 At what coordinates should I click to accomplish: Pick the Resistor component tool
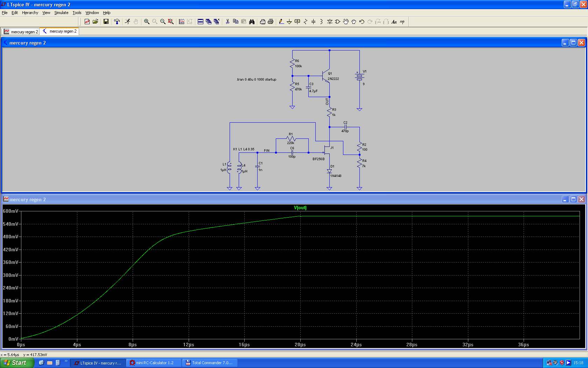point(305,22)
